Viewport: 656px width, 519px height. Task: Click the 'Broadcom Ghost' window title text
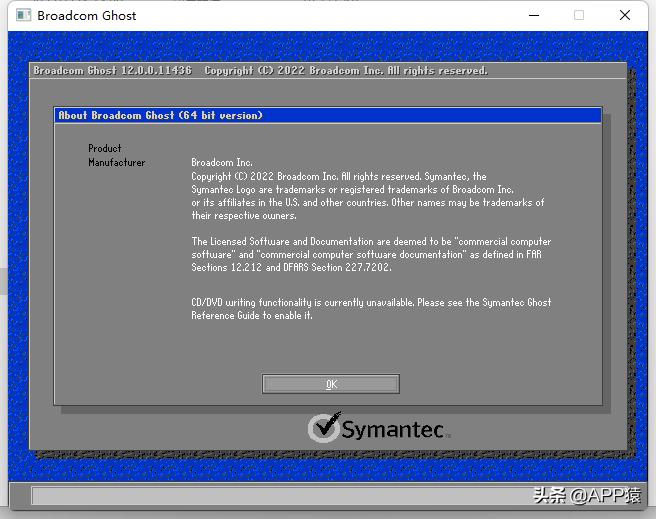coord(87,15)
